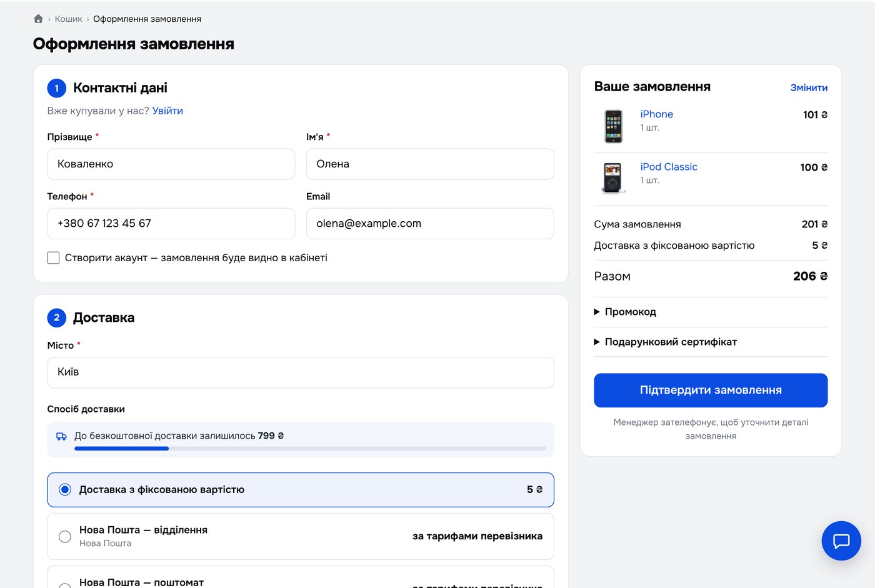Click the free delivery progress bar

tap(310, 449)
